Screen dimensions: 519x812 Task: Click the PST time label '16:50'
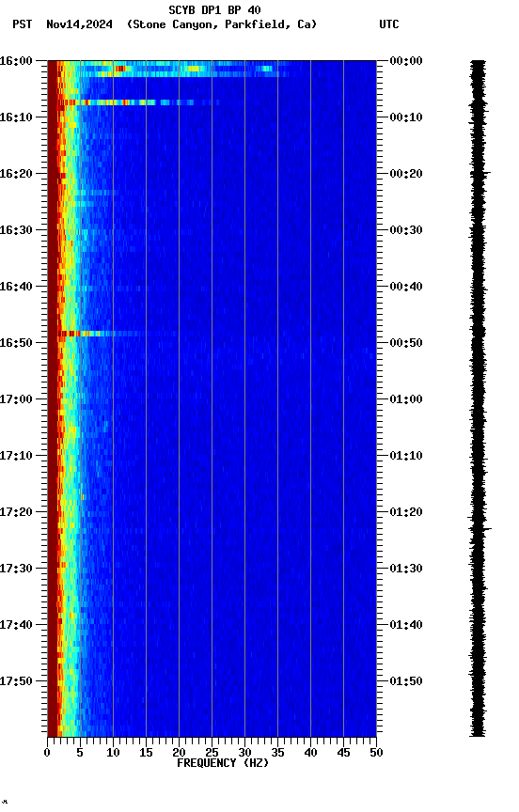coord(16,343)
